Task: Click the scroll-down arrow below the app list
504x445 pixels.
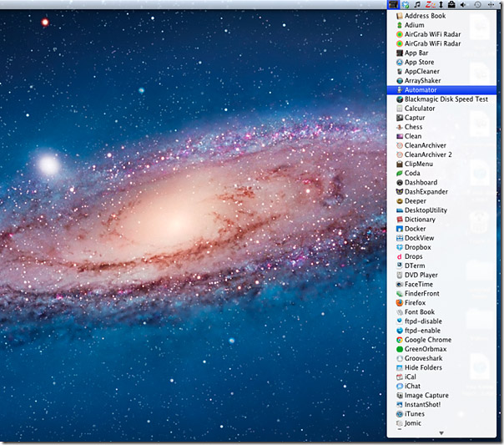Action: point(441,433)
